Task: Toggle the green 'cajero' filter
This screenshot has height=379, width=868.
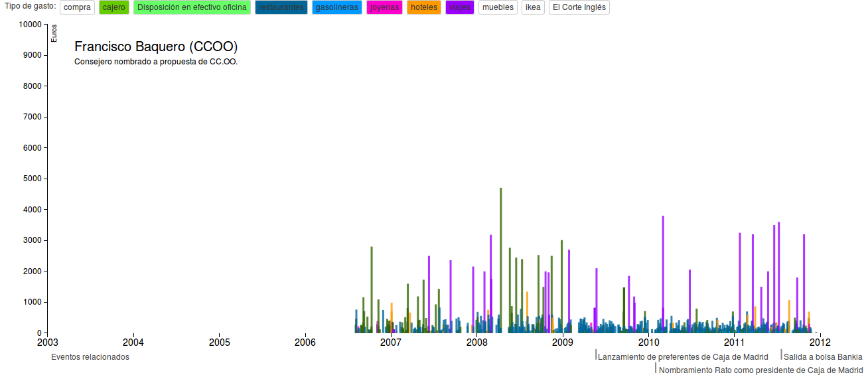Action: [114, 8]
